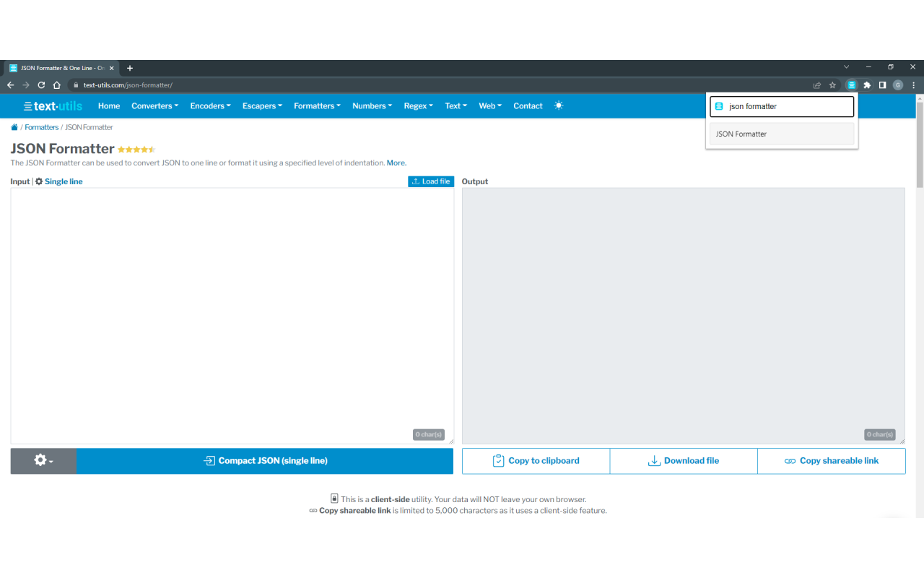This screenshot has height=578, width=924.
Task: Expand the Converters menu
Action: 154,106
